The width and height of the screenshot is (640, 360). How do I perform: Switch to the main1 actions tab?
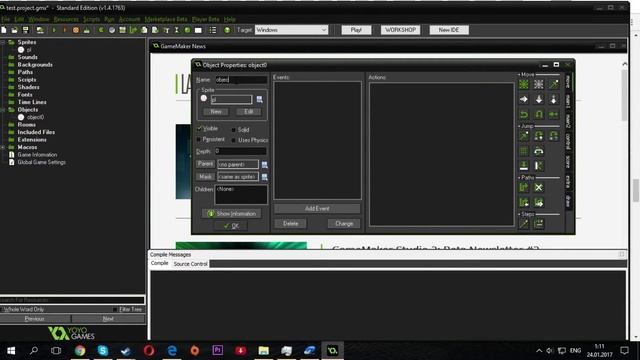(x=568, y=101)
